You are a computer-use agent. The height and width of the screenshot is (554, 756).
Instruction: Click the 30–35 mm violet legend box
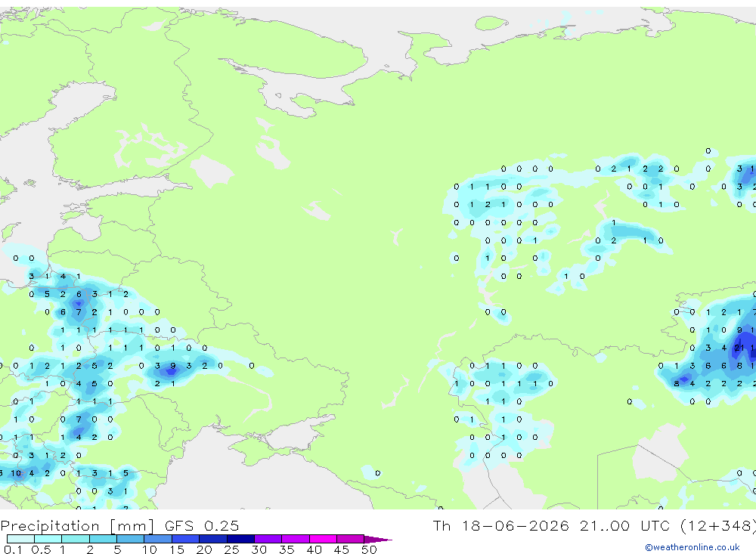pyautogui.click(x=268, y=539)
